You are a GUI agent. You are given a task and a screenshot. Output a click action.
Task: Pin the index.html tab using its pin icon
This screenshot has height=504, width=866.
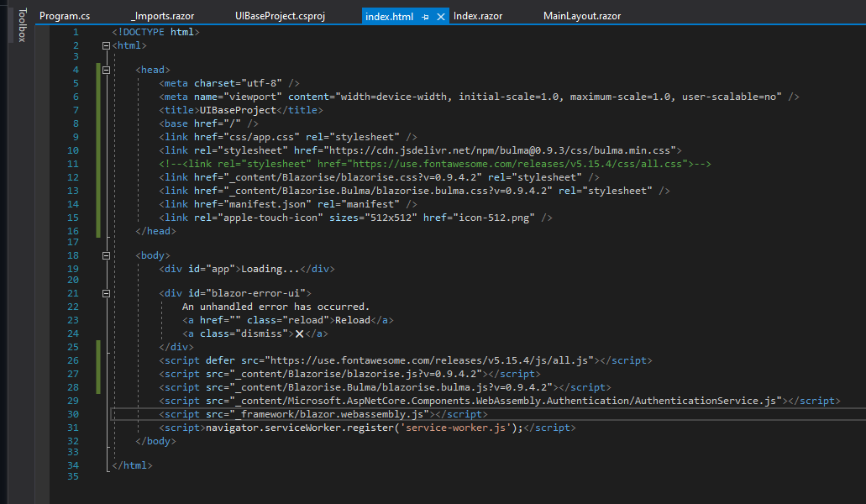[x=424, y=16]
